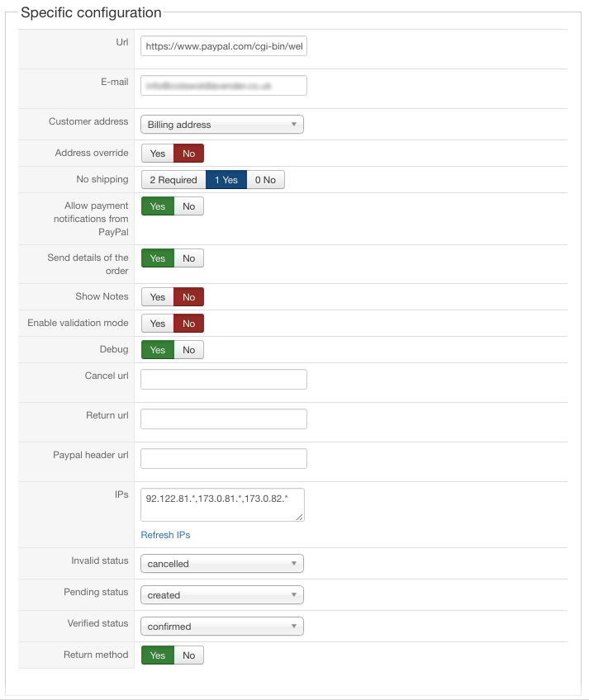Switch Debug to No

pyautogui.click(x=188, y=350)
